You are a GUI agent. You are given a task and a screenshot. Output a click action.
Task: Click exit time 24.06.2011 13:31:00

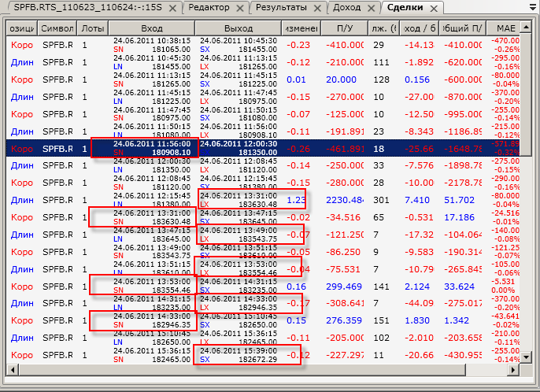point(239,196)
